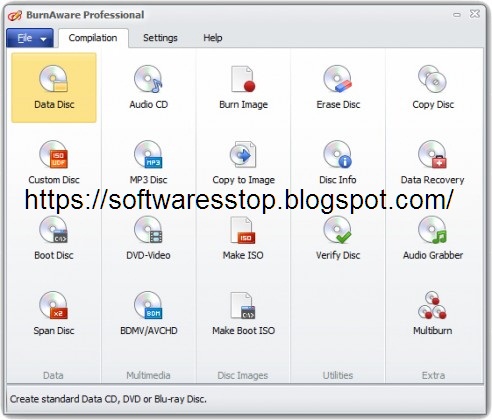The width and height of the screenshot is (492, 420).
Task: Open the Custom Disc ISO/UDF tool
Action: [54, 162]
